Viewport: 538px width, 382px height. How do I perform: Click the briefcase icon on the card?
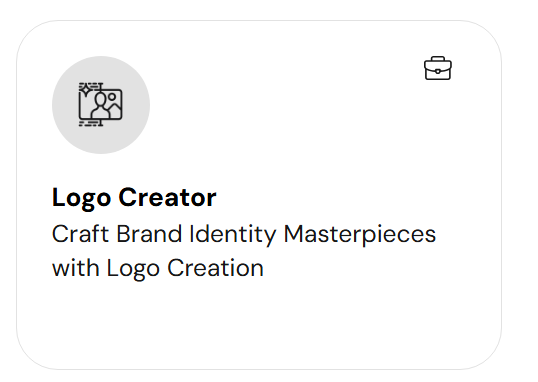(x=438, y=68)
